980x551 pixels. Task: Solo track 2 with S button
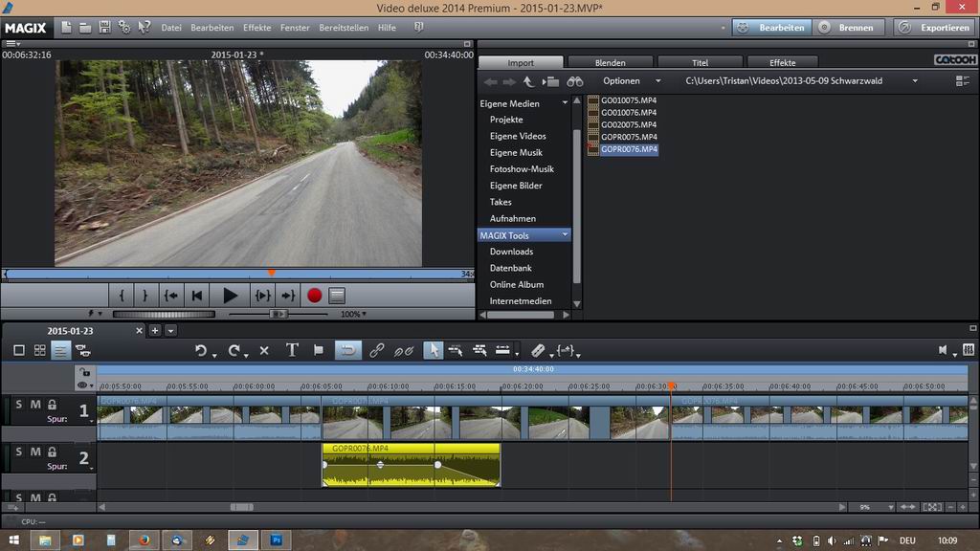pos(19,452)
